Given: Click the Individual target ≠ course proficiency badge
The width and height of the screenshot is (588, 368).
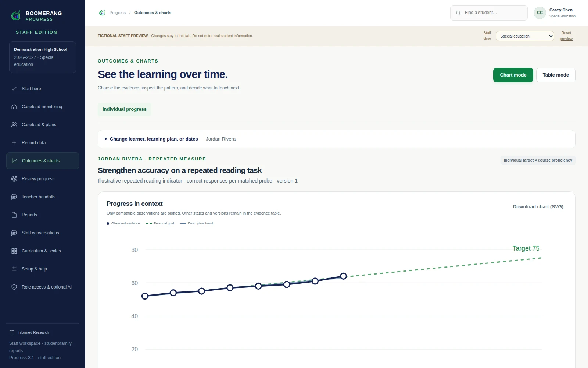Looking at the screenshot, I should [538, 160].
